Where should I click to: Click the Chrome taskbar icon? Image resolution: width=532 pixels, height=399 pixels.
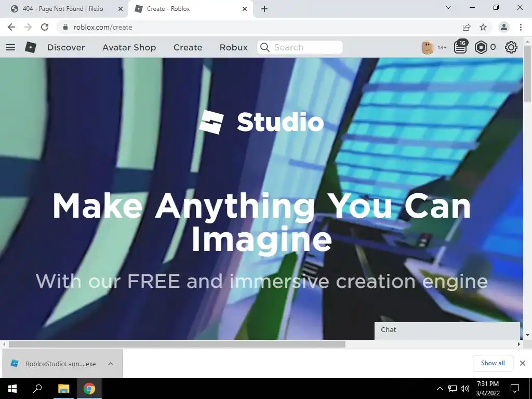(89, 389)
